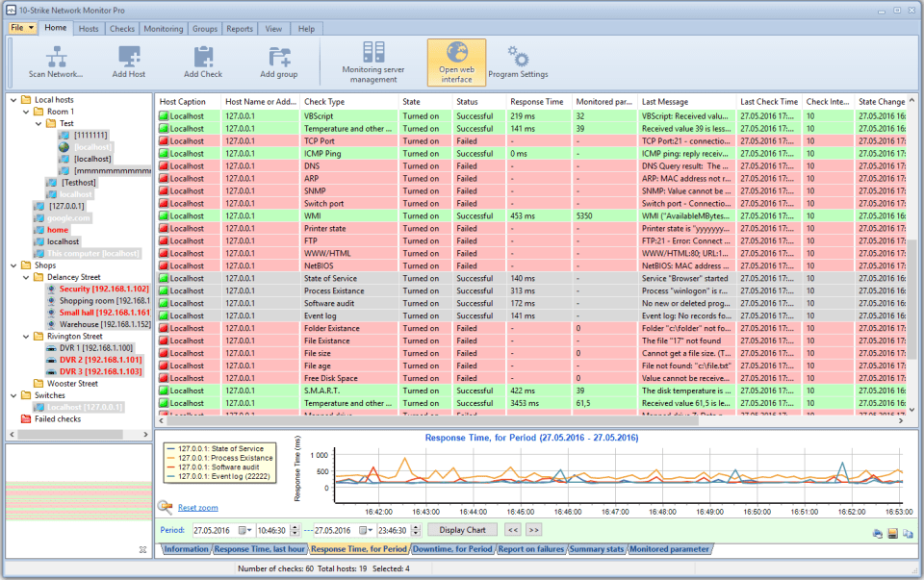Click the copy chart icon
The width and height of the screenshot is (924, 580).
(908, 534)
